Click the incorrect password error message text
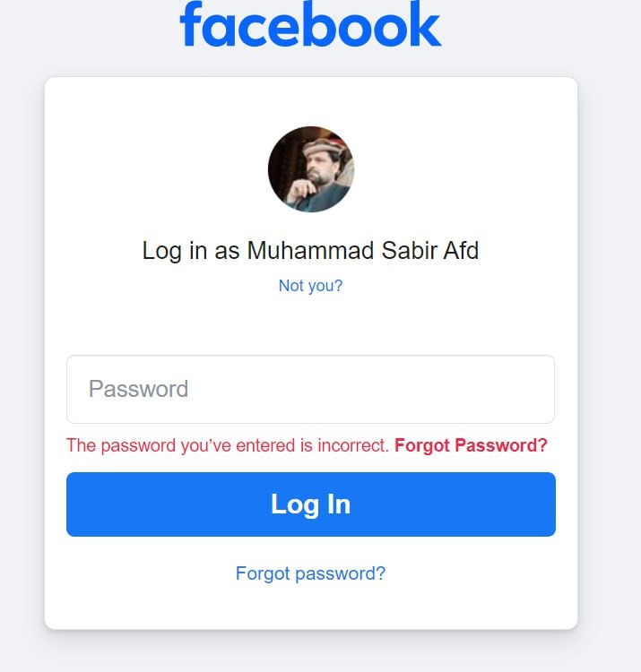This screenshot has width=641, height=672. click(228, 445)
